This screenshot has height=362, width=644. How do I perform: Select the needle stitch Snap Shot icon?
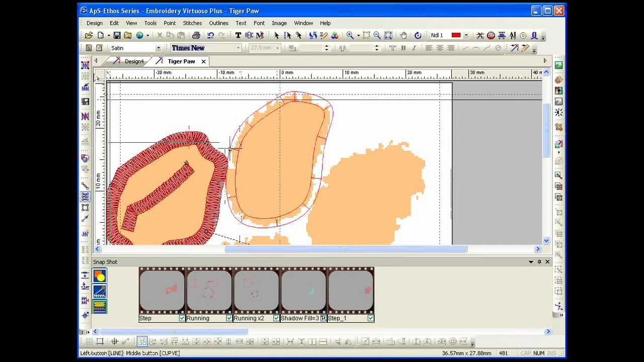pyautogui.click(x=100, y=291)
